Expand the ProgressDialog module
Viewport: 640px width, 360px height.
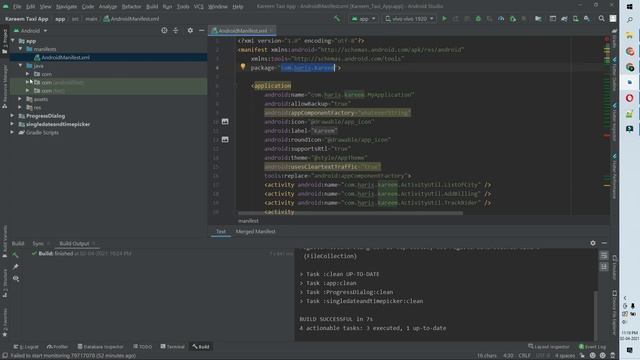click(x=12, y=116)
